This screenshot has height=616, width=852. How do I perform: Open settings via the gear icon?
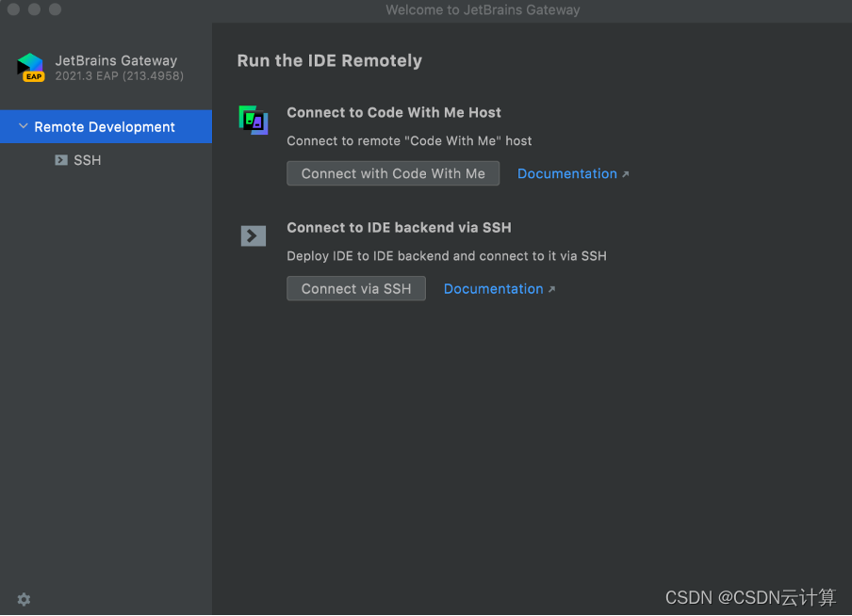point(24,599)
